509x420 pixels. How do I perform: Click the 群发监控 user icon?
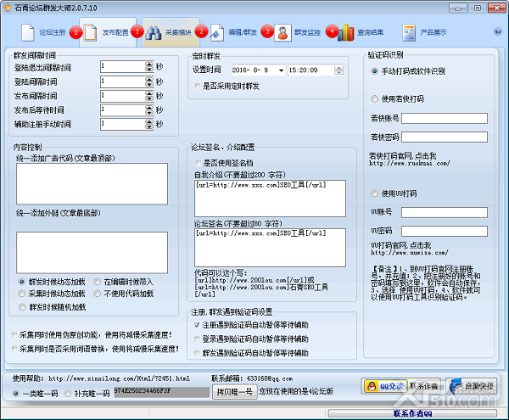click(x=282, y=32)
